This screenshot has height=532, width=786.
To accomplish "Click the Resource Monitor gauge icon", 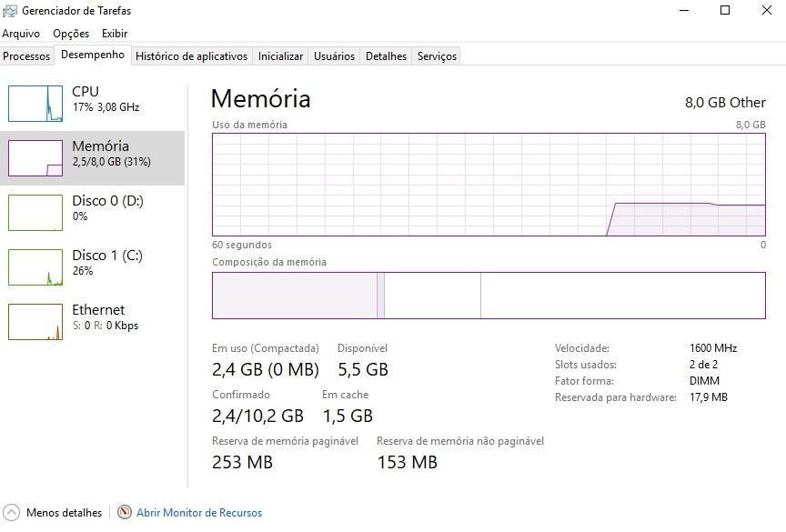I will 125,512.
